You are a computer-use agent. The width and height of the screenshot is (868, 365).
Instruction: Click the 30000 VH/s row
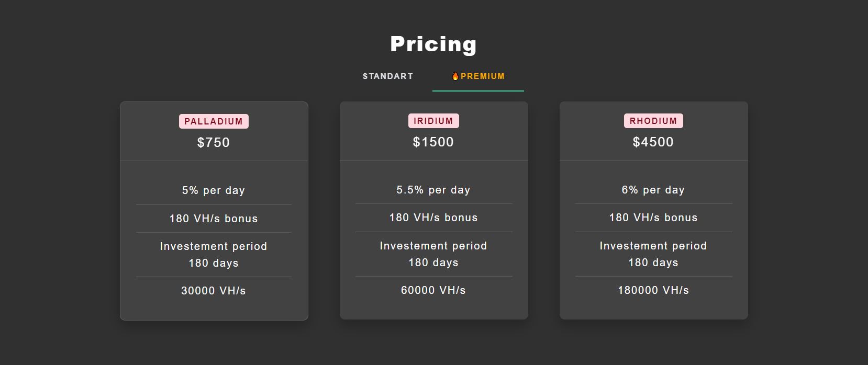(x=214, y=291)
